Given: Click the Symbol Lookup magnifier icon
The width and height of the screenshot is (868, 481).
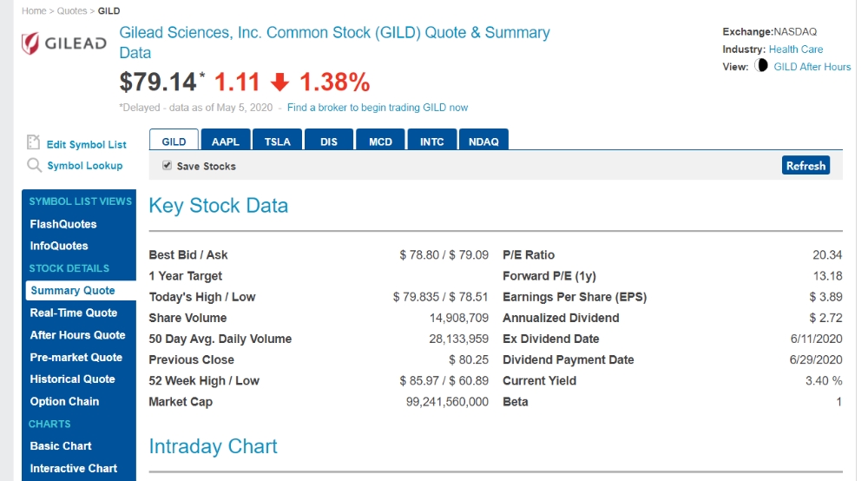Looking at the screenshot, I should pos(34,165).
